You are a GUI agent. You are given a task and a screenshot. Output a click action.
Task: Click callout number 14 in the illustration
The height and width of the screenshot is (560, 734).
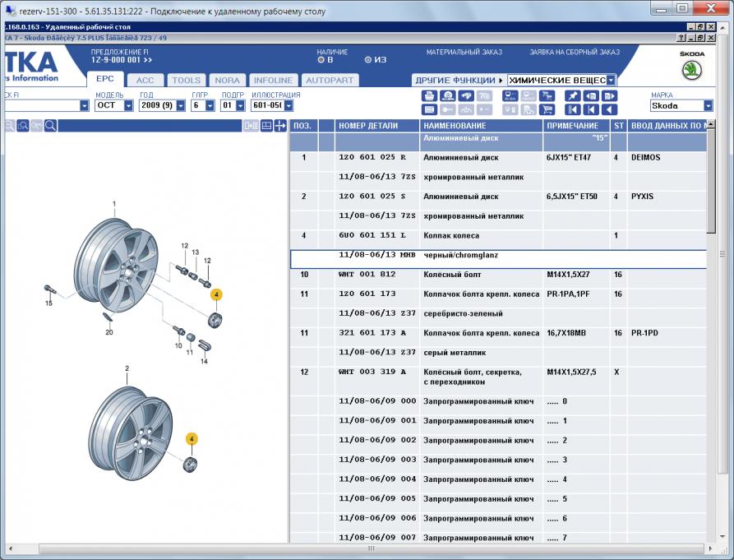204,362
